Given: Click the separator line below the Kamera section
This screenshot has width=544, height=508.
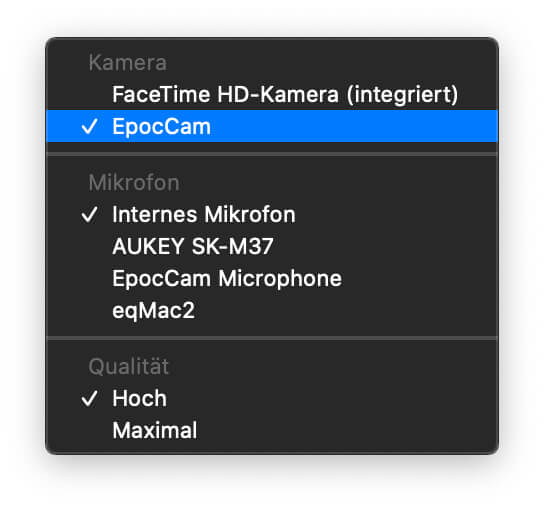Looking at the screenshot, I should click(272, 154).
